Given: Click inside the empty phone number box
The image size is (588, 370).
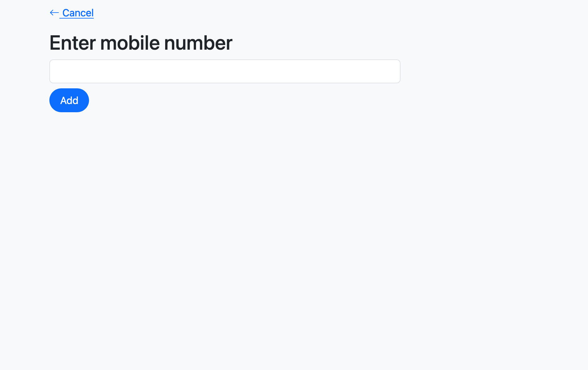Looking at the screenshot, I should tap(225, 71).
